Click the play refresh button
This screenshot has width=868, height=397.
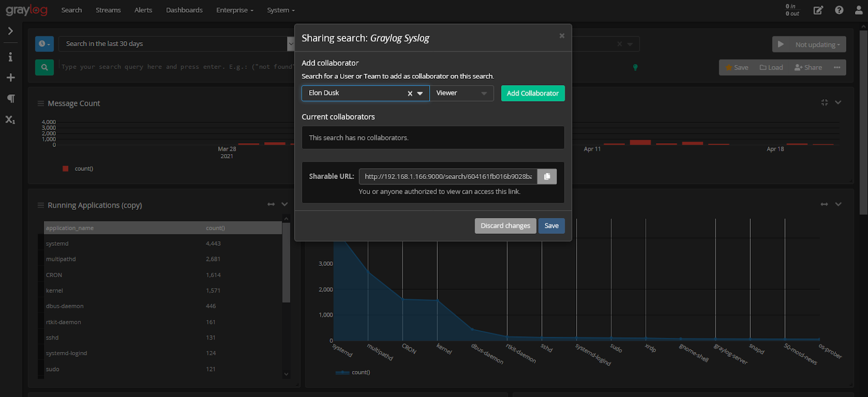click(781, 44)
